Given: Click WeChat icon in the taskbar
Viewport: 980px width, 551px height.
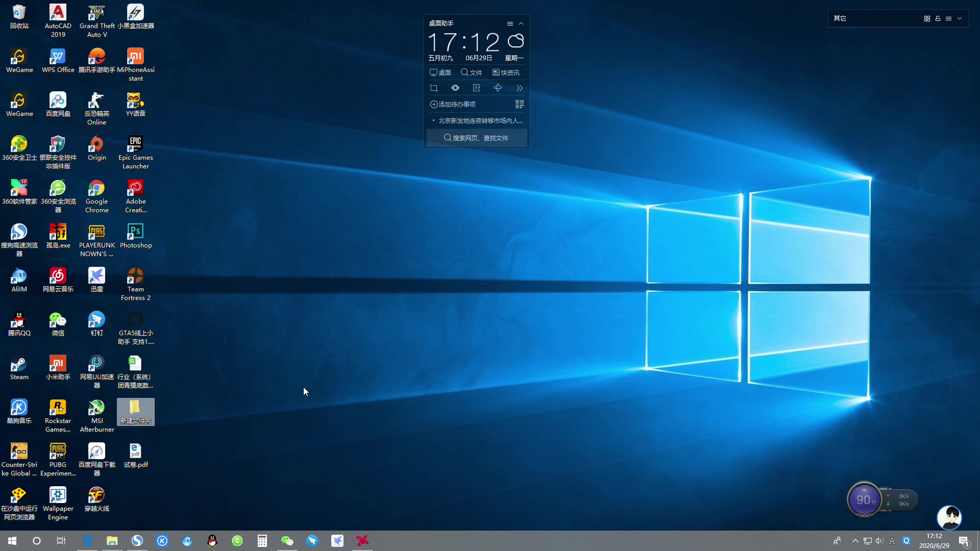Looking at the screenshot, I should click(287, 541).
